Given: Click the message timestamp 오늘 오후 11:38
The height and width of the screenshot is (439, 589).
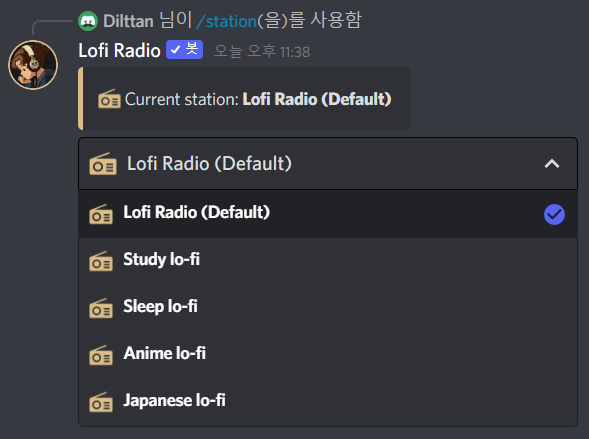Looking at the screenshot, I should click(x=262, y=52).
